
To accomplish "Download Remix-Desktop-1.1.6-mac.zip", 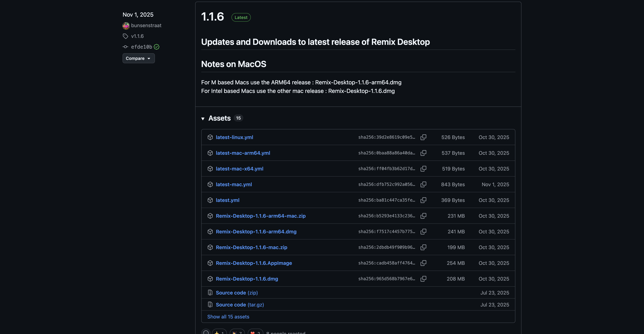I will (252, 247).
